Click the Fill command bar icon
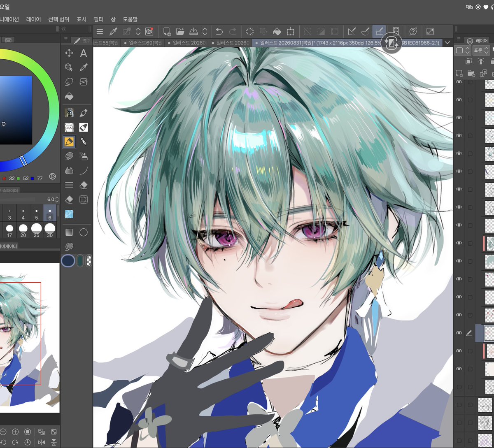The height and width of the screenshot is (448, 494). point(277,31)
